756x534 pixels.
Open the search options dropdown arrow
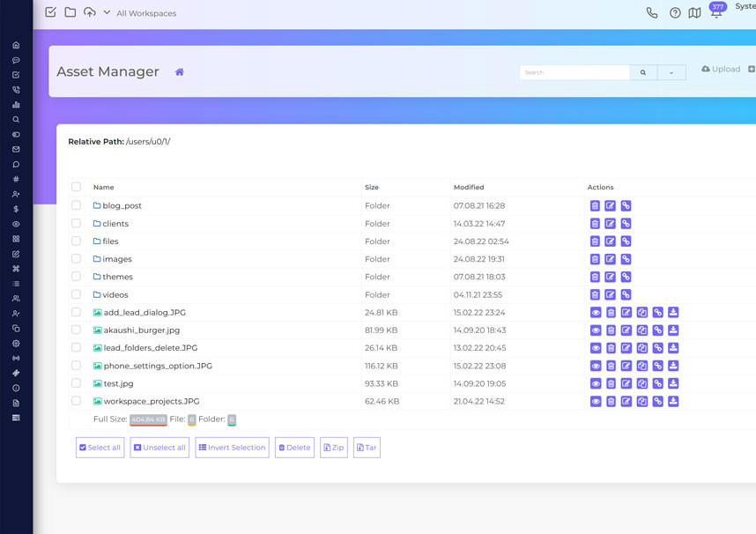click(671, 71)
